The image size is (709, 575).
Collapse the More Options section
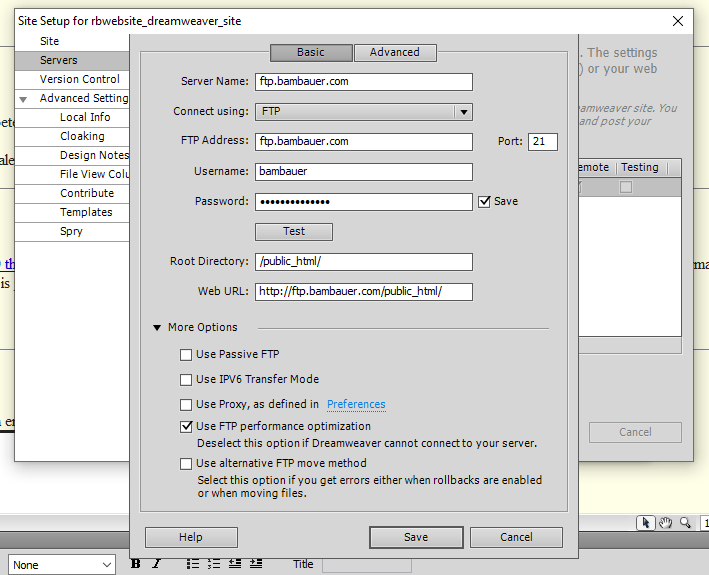point(158,327)
